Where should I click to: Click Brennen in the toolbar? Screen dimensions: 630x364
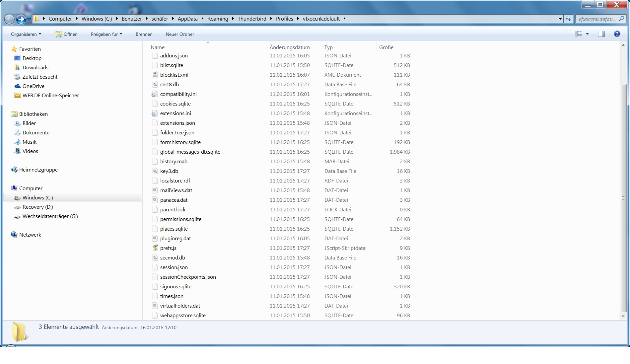pos(144,34)
